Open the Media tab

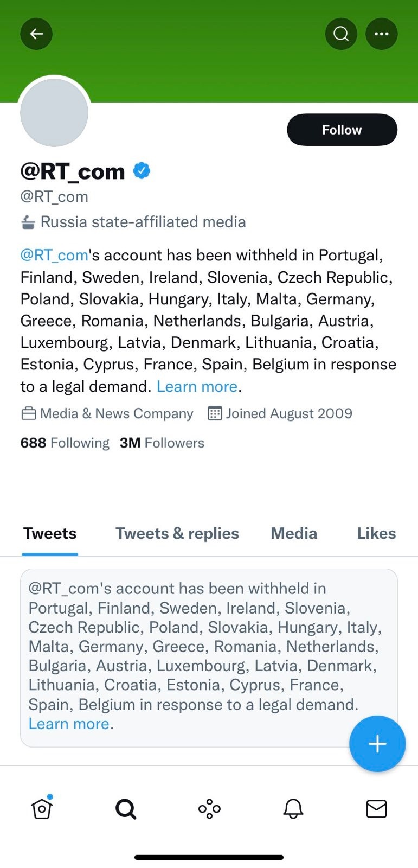pos(294,533)
